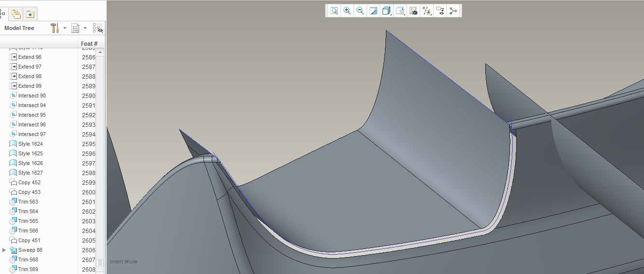644x274 pixels.
Task: Click the Copy 452 feature icon
Action: [x=13, y=182]
